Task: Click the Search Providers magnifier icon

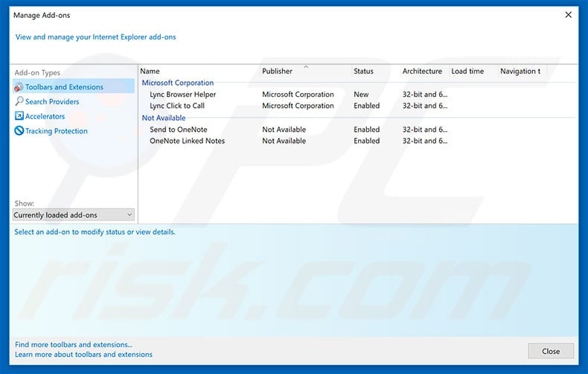Action: click(x=19, y=101)
